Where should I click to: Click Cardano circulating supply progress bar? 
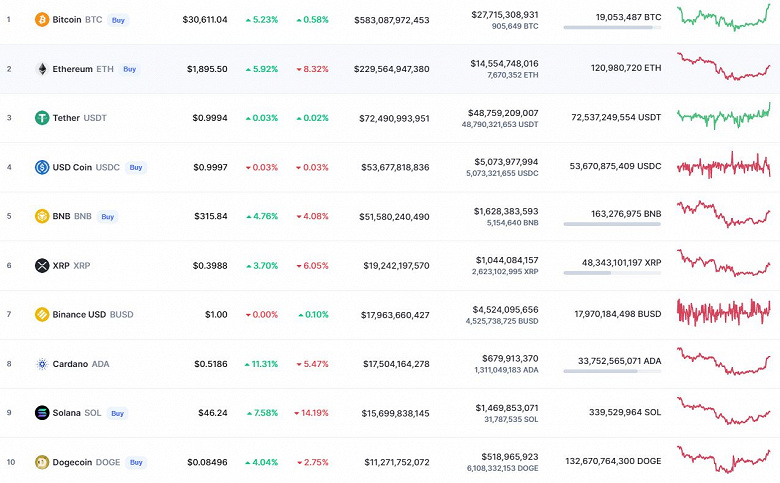pos(611,371)
